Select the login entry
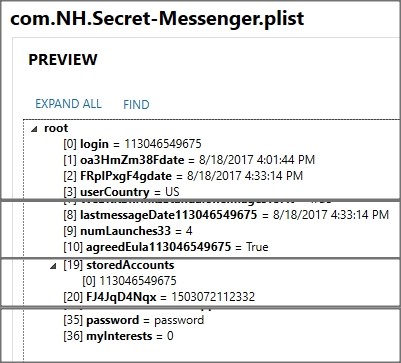 point(132,144)
